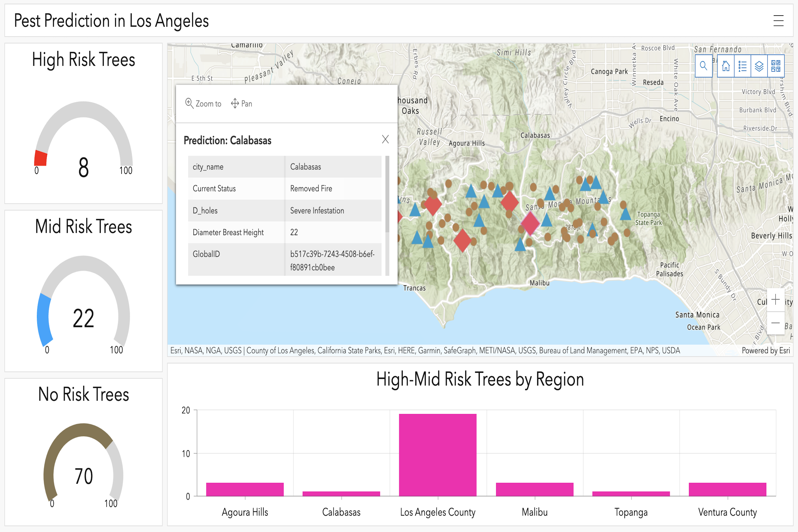Screen dimensions: 798x532
Task: Close the Prediction: Calabasas popup
Action: click(x=385, y=139)
